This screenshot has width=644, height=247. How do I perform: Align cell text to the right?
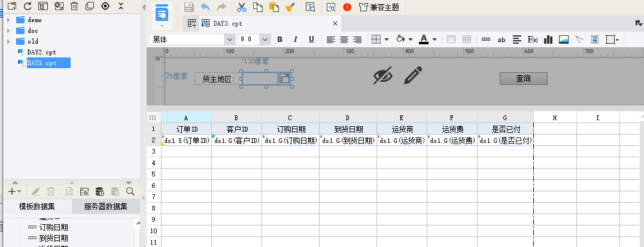(x=357, y=39)
